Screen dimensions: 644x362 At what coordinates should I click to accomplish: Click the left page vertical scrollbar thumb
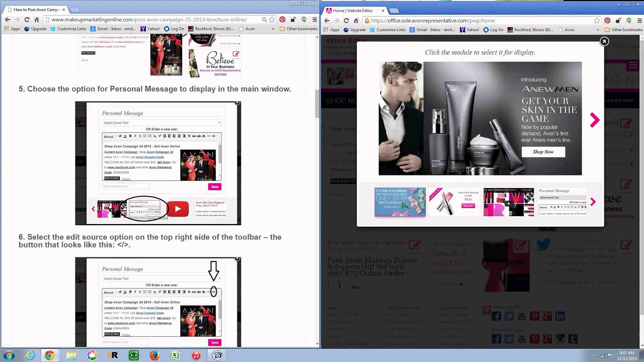point(317,103)
